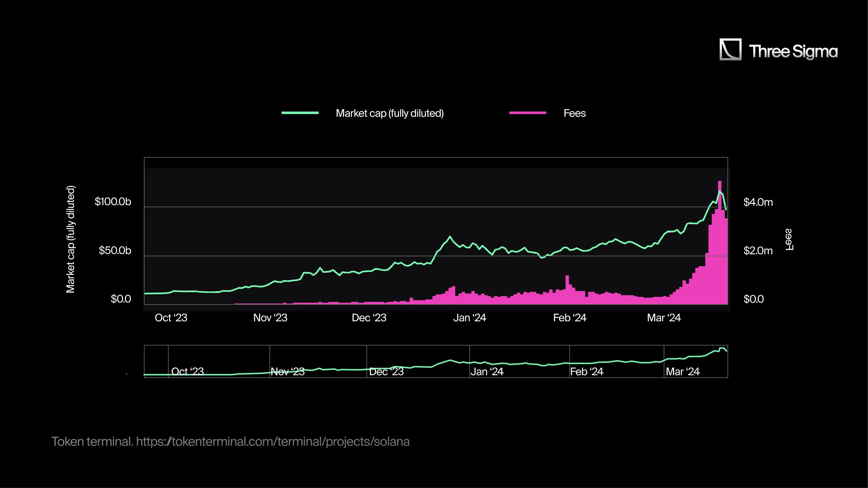
Task: Toggle the Fees legend swatch
Action: point(527,113)
